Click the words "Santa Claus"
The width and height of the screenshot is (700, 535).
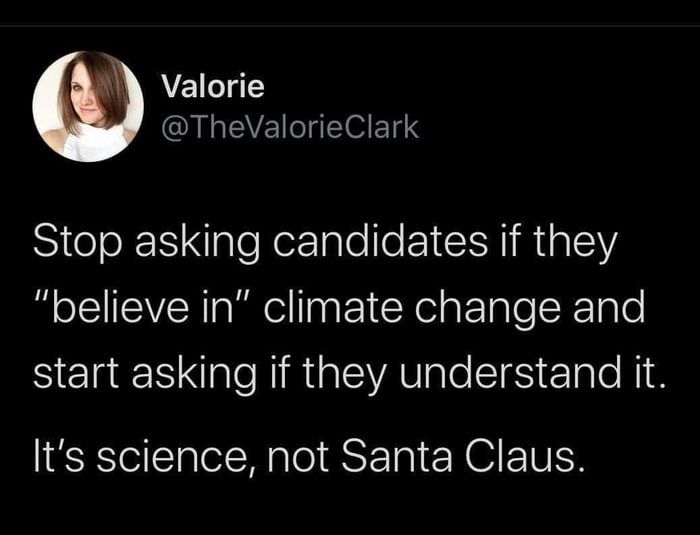click(x=463, y=457)
